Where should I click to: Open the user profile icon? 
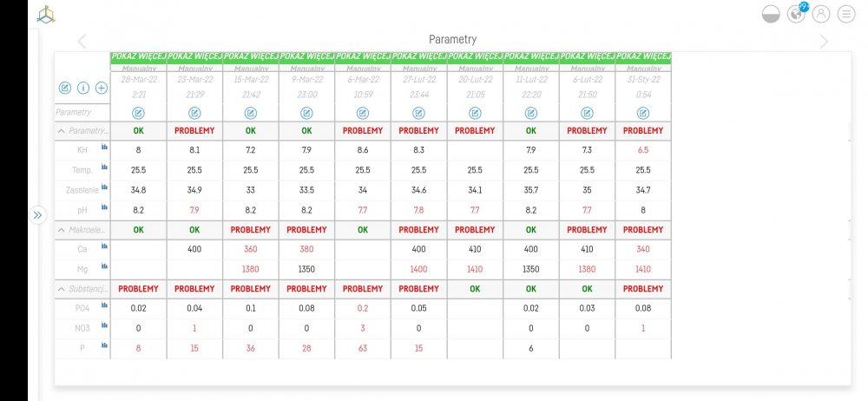820,13
